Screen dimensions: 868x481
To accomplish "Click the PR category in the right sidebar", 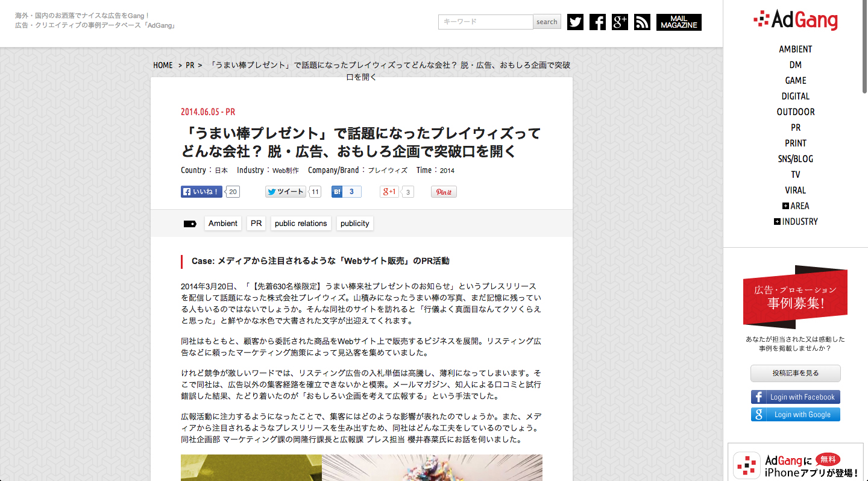I will pyautogui.click(x=795, y=127).
